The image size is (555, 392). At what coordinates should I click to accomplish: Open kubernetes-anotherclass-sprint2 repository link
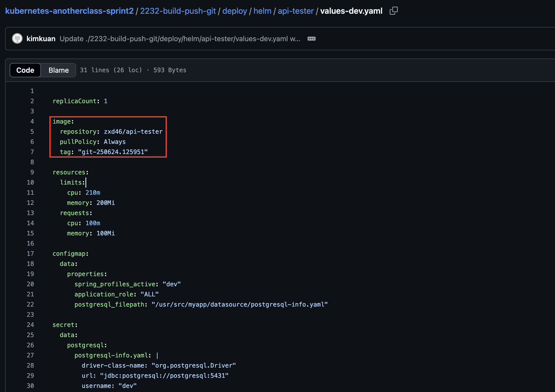pyautogui.click(x=69, y=11)
